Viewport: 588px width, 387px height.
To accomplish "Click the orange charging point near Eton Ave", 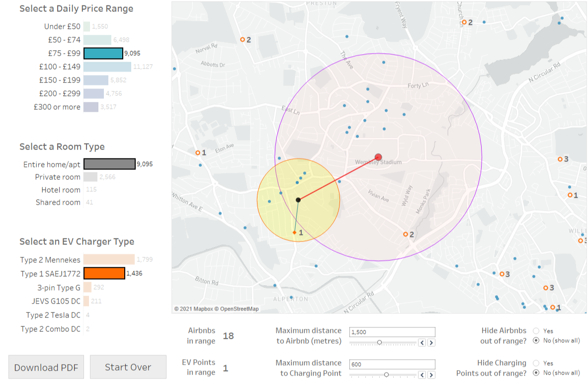I will click(198, 153).
